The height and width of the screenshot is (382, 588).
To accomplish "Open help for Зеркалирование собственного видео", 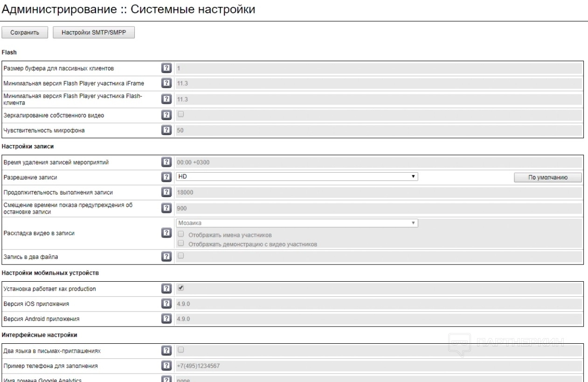I will pos(165,114).
